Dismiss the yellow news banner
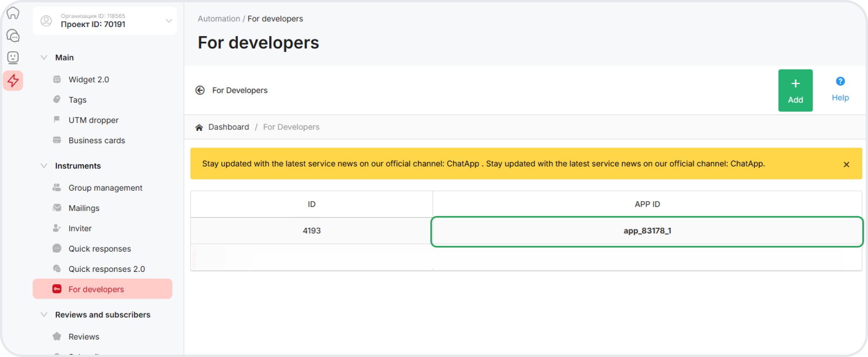This screenshot has width=868, height=357. point(846,164)
